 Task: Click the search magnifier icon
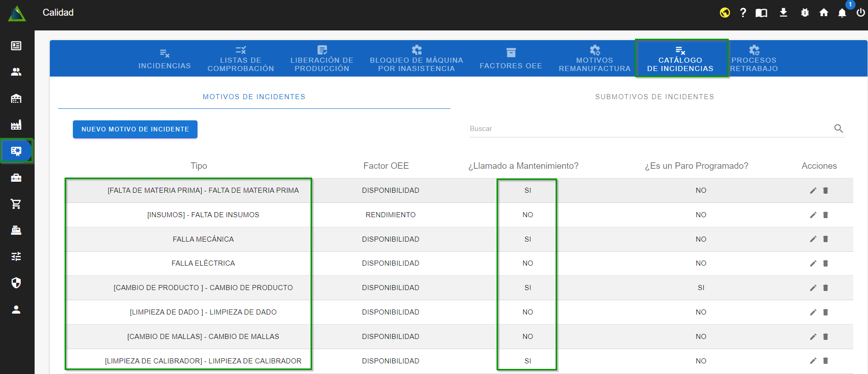click(838, 129)
